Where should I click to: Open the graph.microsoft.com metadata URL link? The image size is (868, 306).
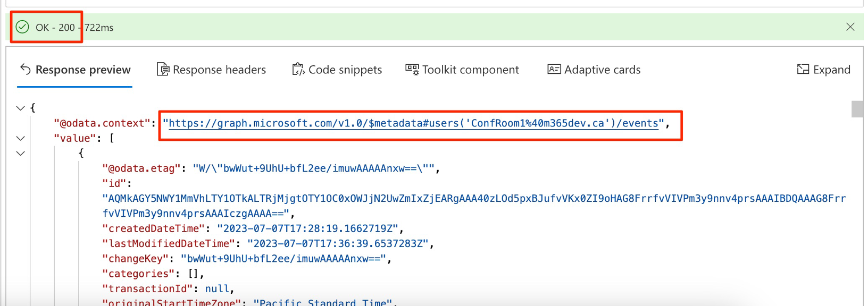pyautogui.click(x=412, y=123)
